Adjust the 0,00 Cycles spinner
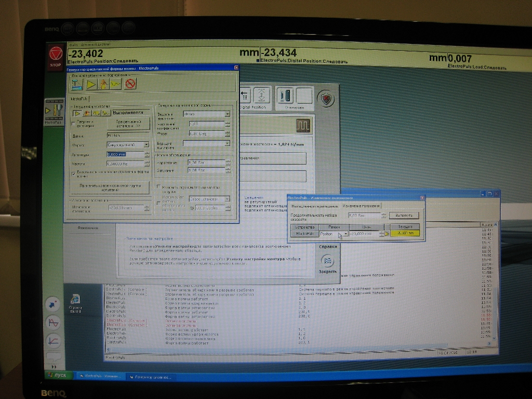Image resolution: width=532 pixels, height=399 pixels. [x=228, y=208]
